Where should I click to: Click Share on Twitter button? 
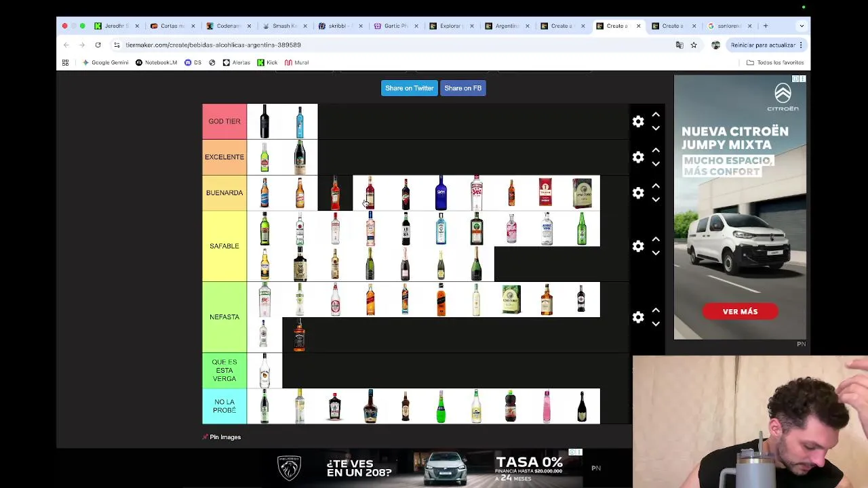click(x=409, y=88)
